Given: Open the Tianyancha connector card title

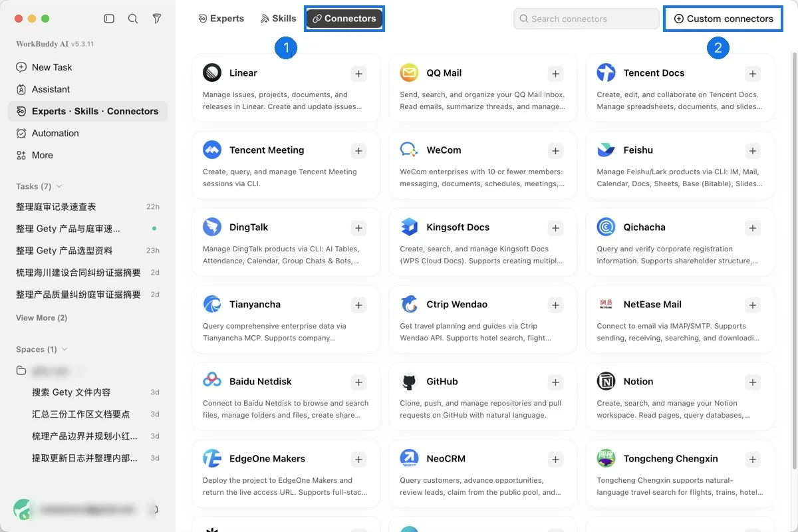Looking at the screenshot, I should click(255, 305).
